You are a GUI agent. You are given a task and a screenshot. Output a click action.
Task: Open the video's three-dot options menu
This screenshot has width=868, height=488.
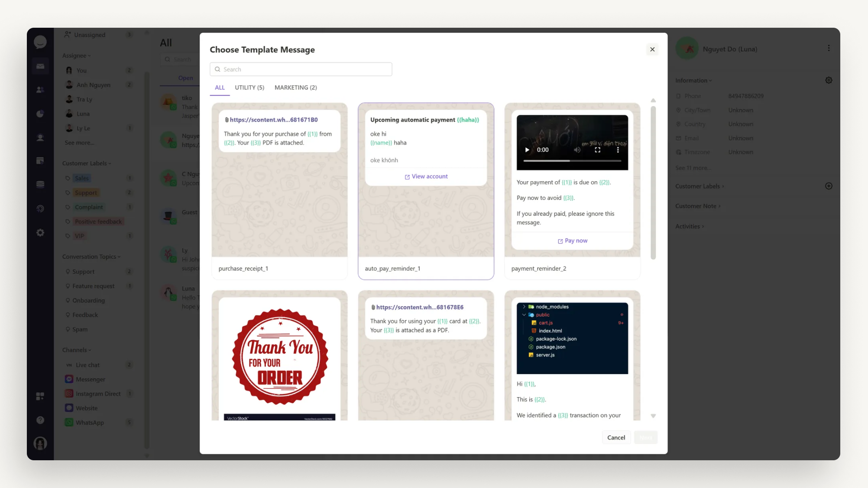pyautogui.click(x=618, y=150)
